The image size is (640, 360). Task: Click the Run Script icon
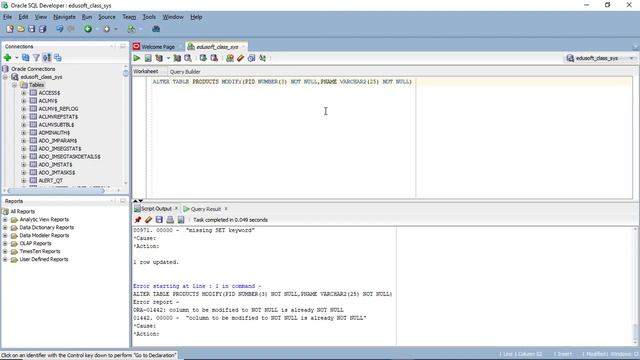pos(148,58)
